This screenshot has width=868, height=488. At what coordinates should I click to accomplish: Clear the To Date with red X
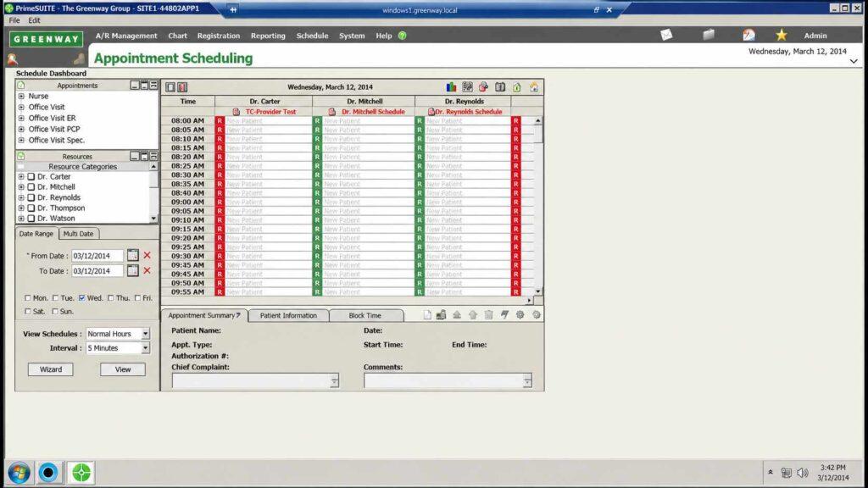(x=147, y=270)
